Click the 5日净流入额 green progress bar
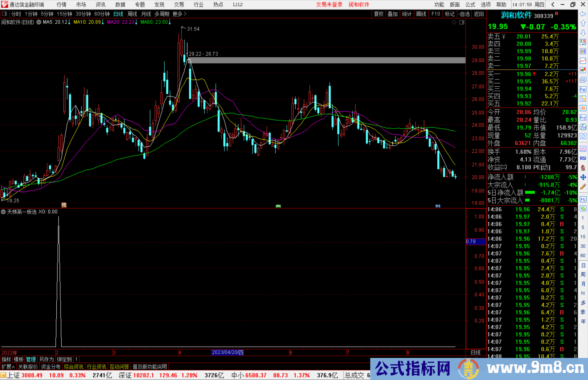 pos(530,192)
